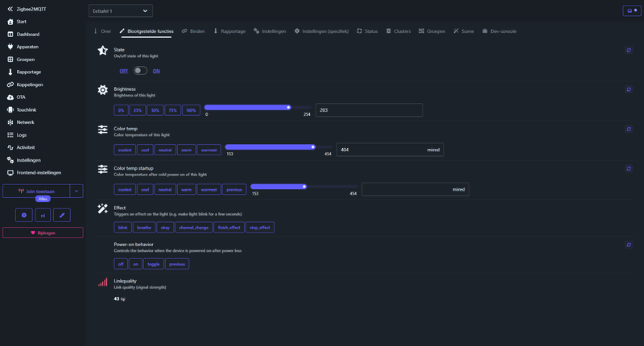Click the Brightness slider
The image size is (644, 346).
point(258,108)
